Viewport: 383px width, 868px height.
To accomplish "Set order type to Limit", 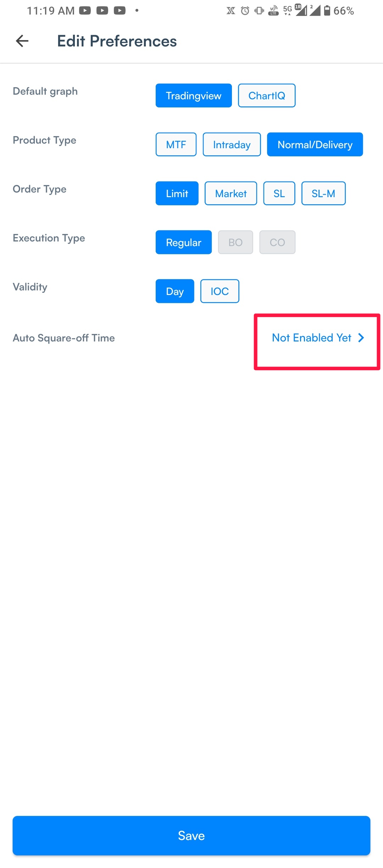I will 177,193.
